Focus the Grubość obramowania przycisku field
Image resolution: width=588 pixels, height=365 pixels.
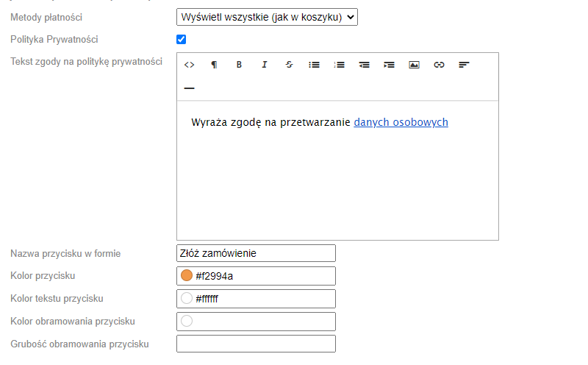pos(256,344)
